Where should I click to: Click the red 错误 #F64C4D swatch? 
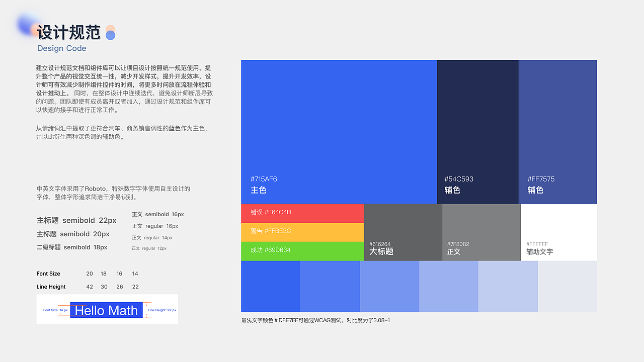coord(303,213)
